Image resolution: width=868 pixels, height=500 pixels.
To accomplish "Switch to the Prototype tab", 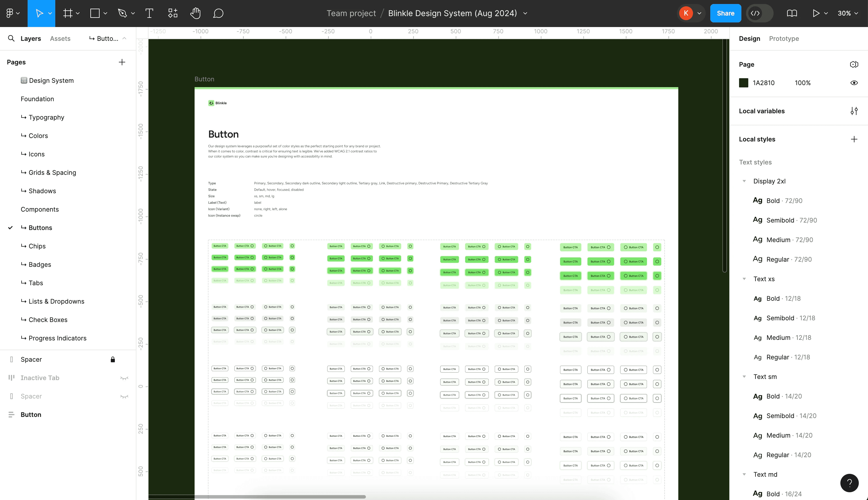I will point(784,39).
